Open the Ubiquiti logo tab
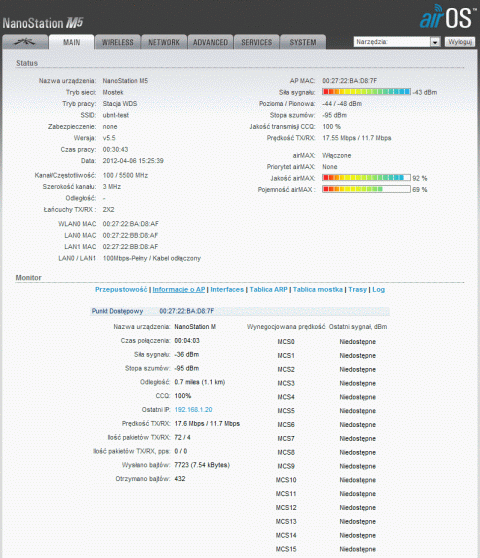The width and height of the screenshot is (480, 558). coord(25,42)
